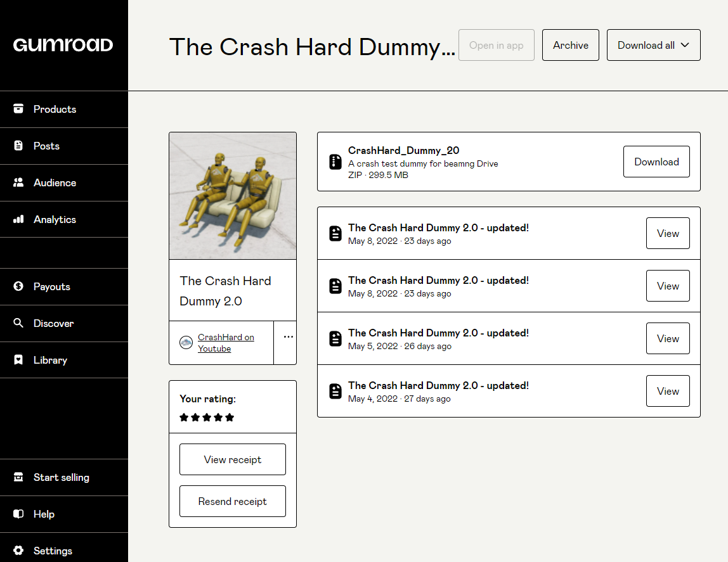The image size is (728, 562).
Task: Open the three-dots product options menu
Action: (289, 336)
